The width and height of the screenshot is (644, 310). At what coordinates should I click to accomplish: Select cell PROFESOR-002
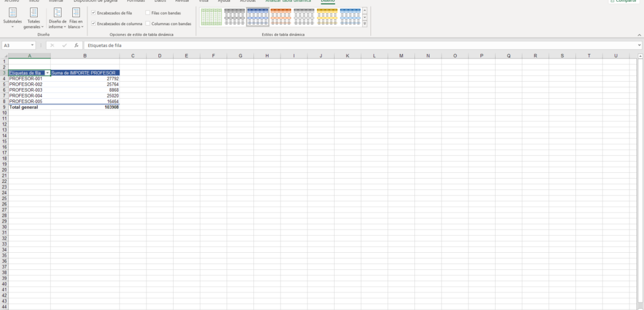click(30, 84)
